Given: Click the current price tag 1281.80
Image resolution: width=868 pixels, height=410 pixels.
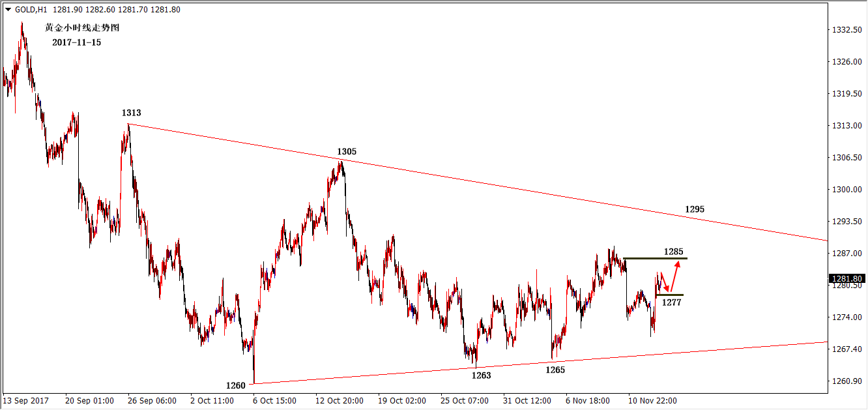Looking at the screenshot, I should click(846, 278).
